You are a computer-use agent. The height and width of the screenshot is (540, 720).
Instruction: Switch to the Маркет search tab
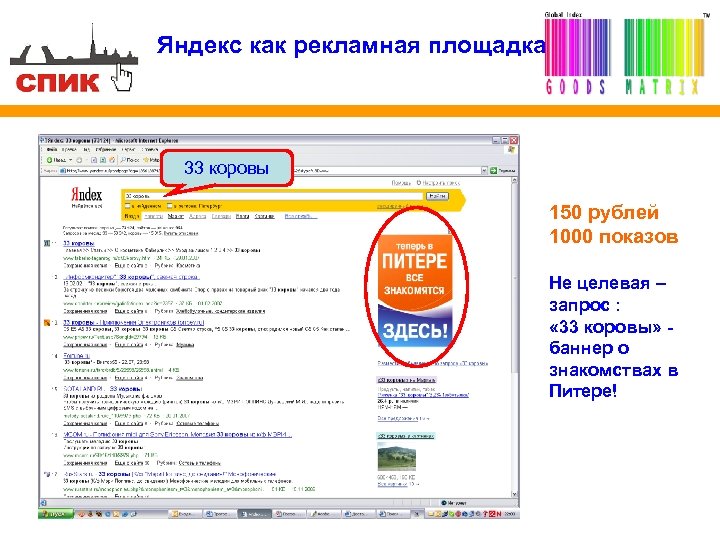tap(175, 216)
